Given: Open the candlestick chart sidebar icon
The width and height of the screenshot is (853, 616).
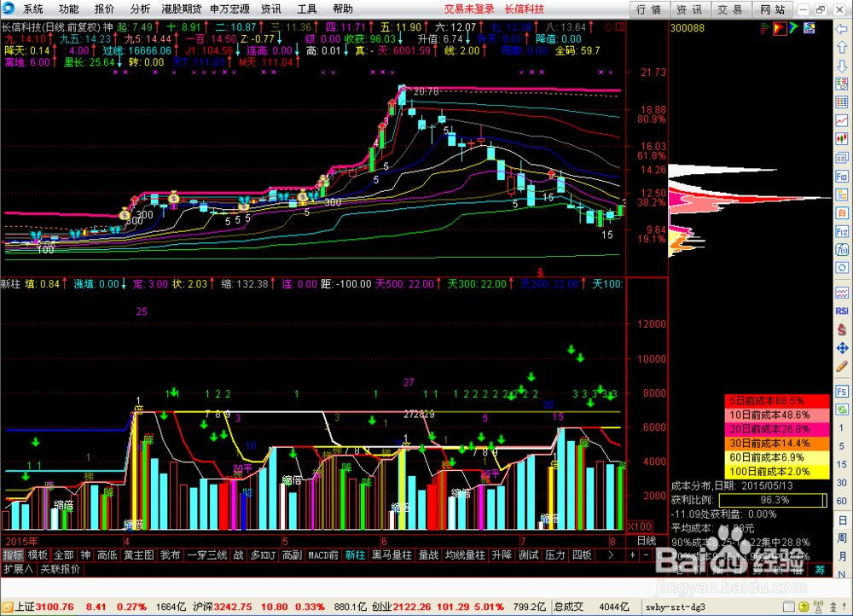Looking at the screenshot, I should (x=842, y=139).
